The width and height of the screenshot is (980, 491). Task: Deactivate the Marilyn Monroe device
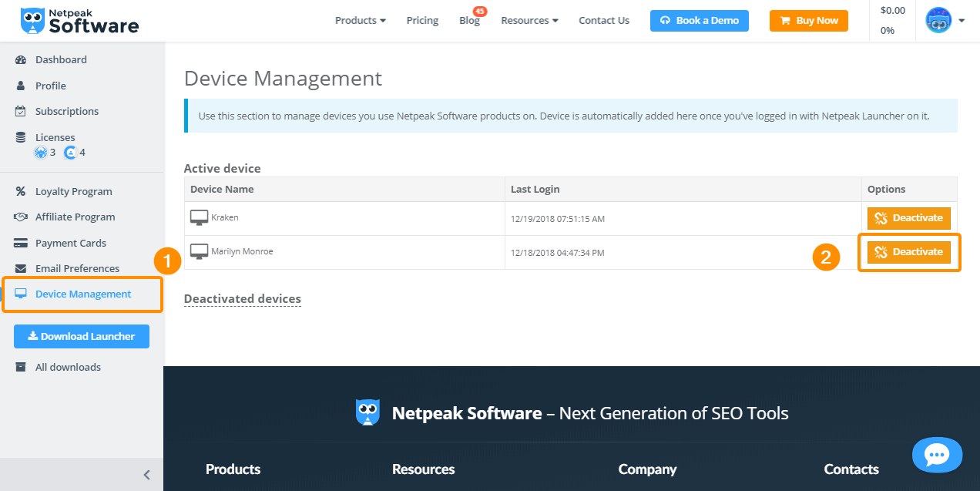pyautogui.click(x=909, y=252)
